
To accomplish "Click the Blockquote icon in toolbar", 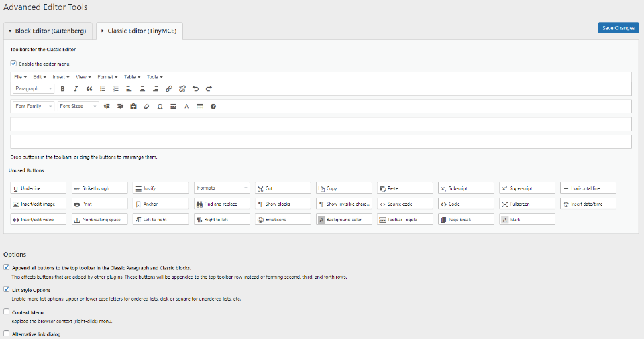I will tap(89, 89).
